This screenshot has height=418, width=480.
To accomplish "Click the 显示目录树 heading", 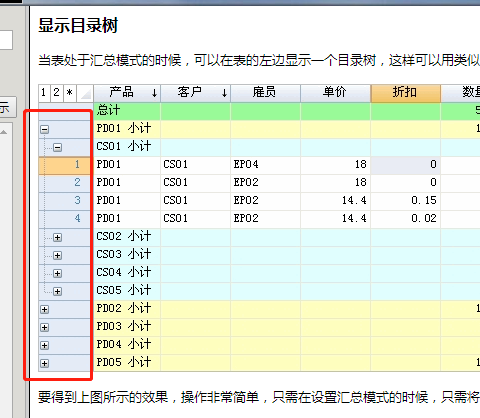I will [78, 26].
